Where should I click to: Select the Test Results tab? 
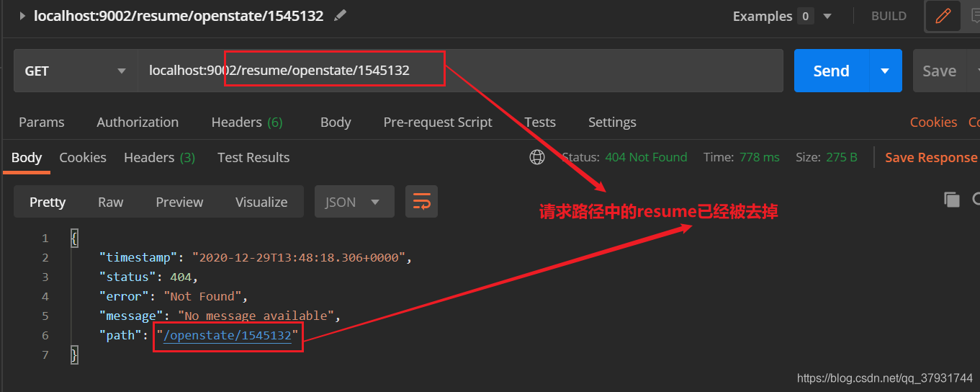[x=253, y=157]
